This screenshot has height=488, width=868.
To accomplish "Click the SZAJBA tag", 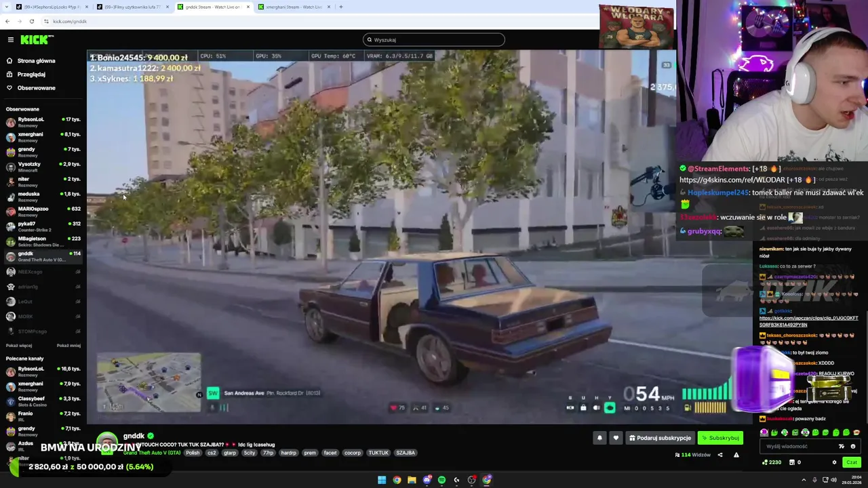I will tap(406, 453).
